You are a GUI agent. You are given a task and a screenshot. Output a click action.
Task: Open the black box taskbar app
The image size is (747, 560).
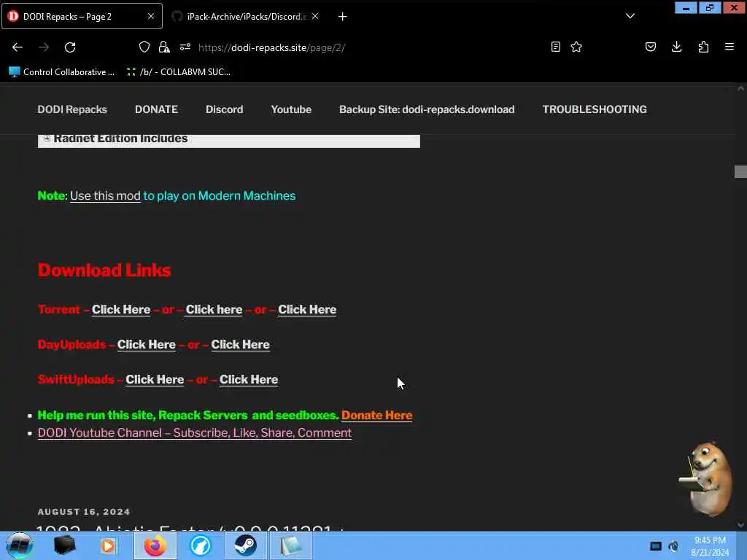(65, 545)
